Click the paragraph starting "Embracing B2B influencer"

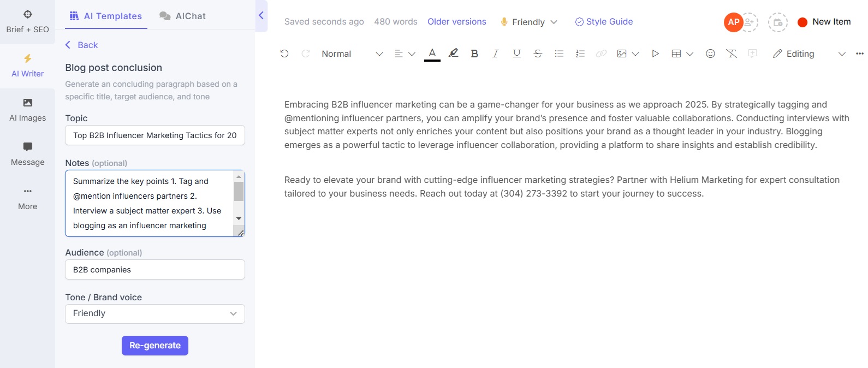[x=567, y=124]
